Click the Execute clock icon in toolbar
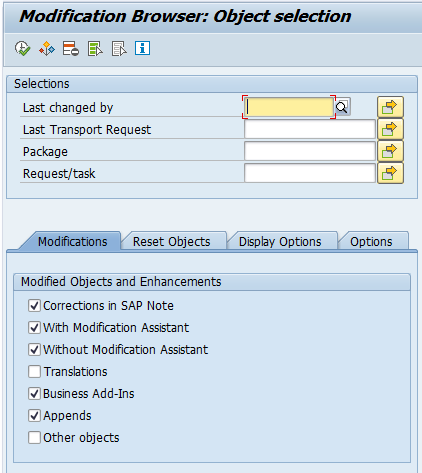 [x=22, y=49]
